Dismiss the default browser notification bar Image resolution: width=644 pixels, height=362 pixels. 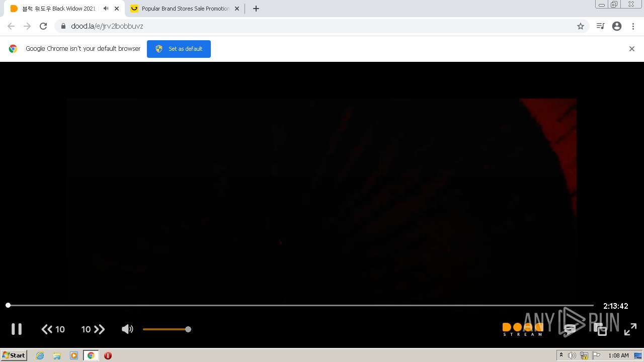click(632, 49)
